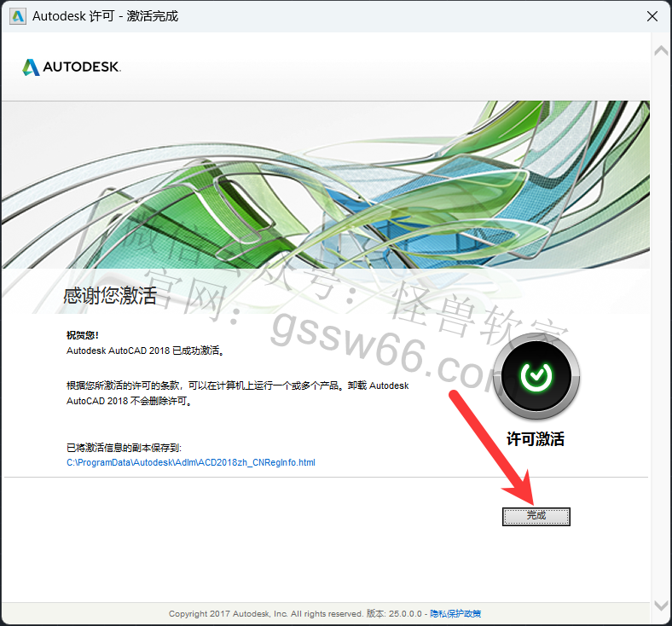The image size is (672, 626).
Task: Click the Autodesk app icon in title bar
Action: pyautogui.click(x=16, y=16)
